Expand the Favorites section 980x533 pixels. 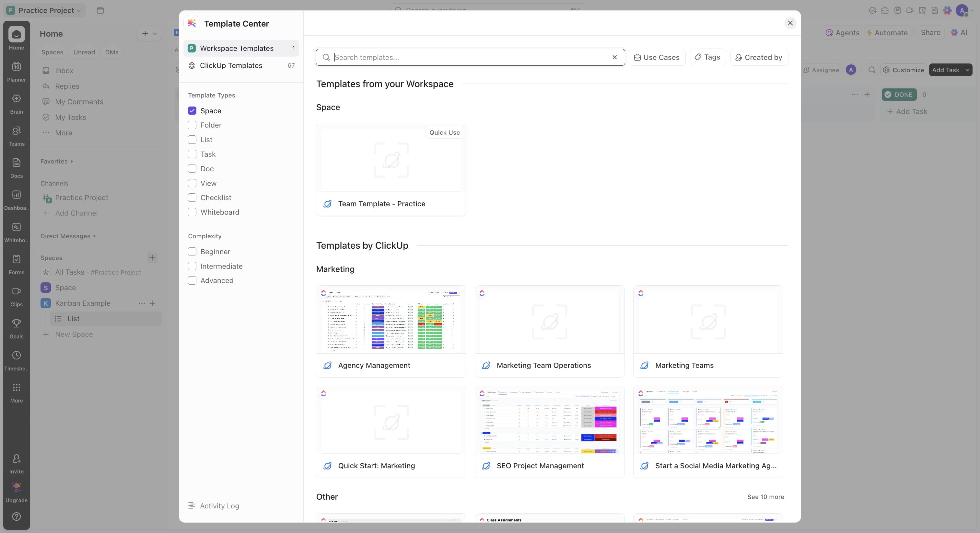57,161
